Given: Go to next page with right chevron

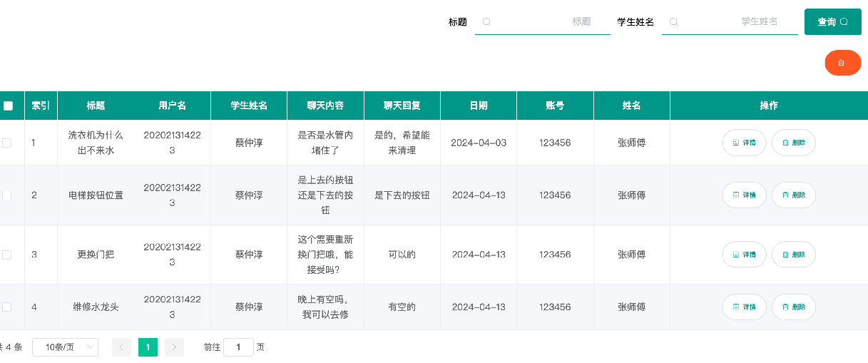Looking at the screenshot, I should point(174,347).
